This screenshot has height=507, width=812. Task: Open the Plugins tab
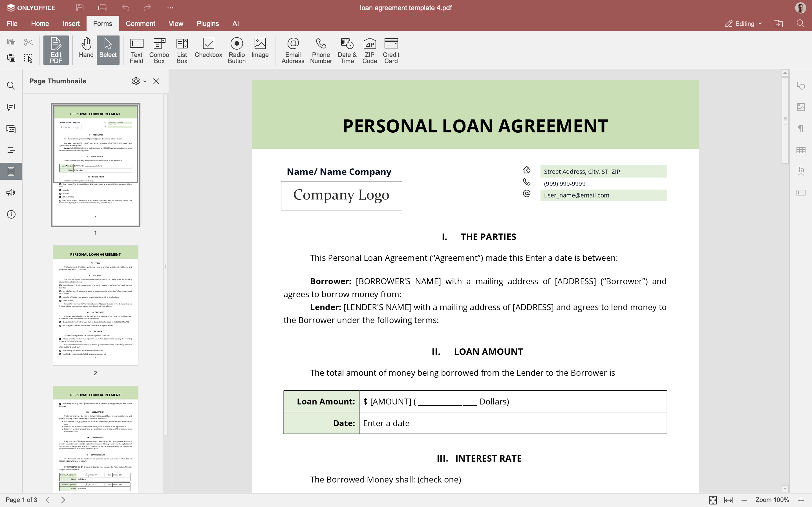point(207,23)
